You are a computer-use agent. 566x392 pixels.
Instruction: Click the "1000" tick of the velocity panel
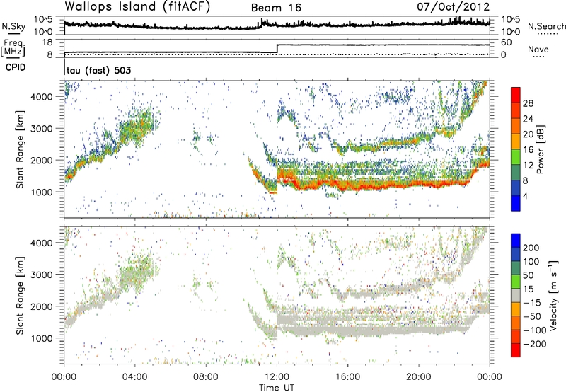click(42, 338)
